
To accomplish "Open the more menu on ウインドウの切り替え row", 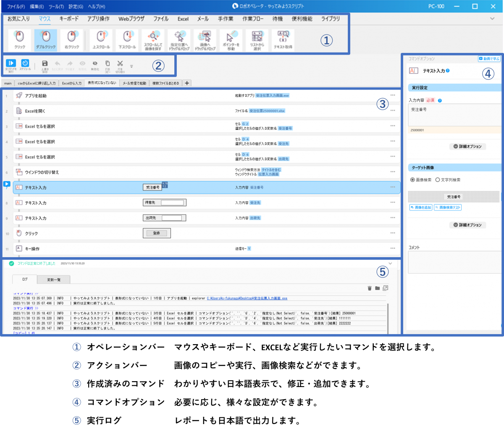I will [393, 171].
